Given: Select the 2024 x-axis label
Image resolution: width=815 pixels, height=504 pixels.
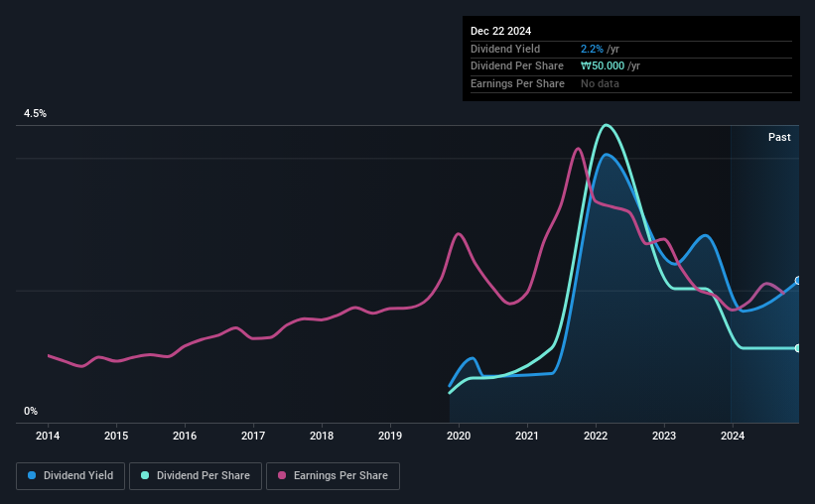Looking at the screenshot, I should click(x=733, y=436).
